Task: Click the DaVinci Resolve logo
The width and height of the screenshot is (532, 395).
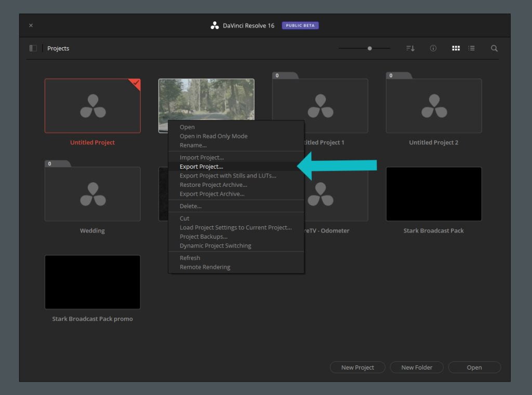Action: click(x=215, y=25)
